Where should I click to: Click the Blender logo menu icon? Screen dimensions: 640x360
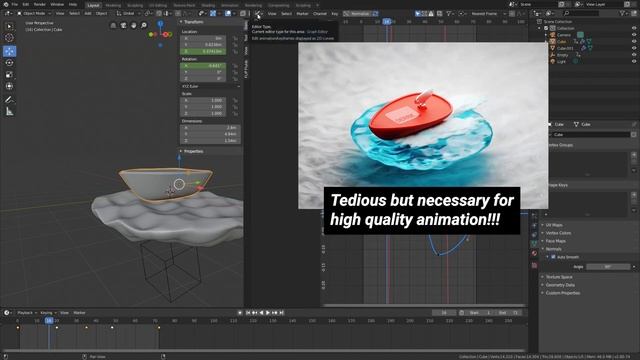pyautogui.click(x=6, y=4)
